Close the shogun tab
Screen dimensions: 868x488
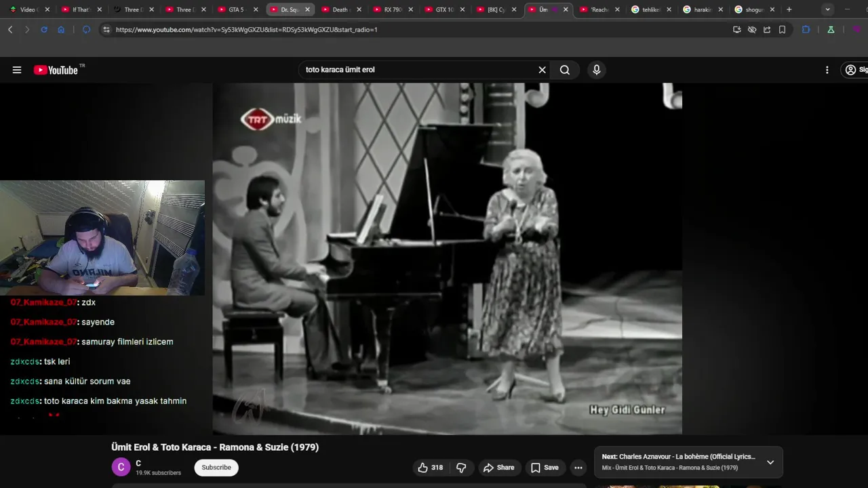coord(772,9)
